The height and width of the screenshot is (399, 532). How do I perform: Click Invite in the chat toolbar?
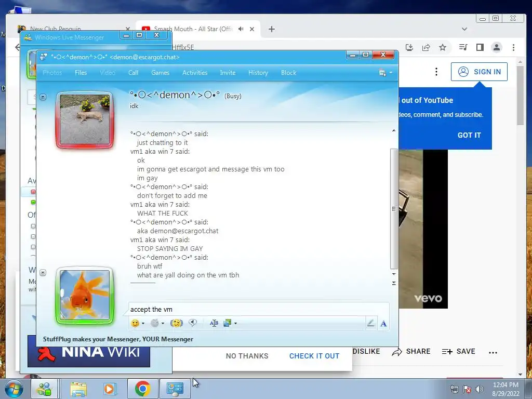pyautogui.click(x=228, y=73)
